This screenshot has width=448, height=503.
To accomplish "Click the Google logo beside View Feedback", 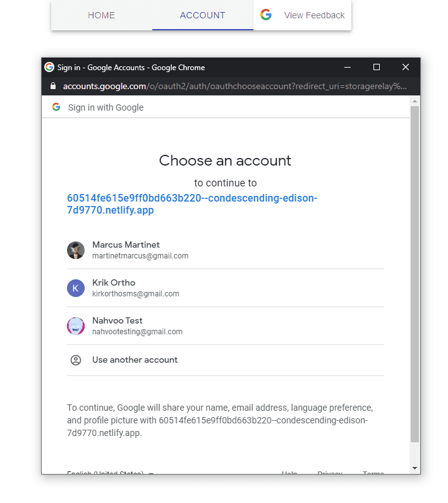I will (266, 15).
